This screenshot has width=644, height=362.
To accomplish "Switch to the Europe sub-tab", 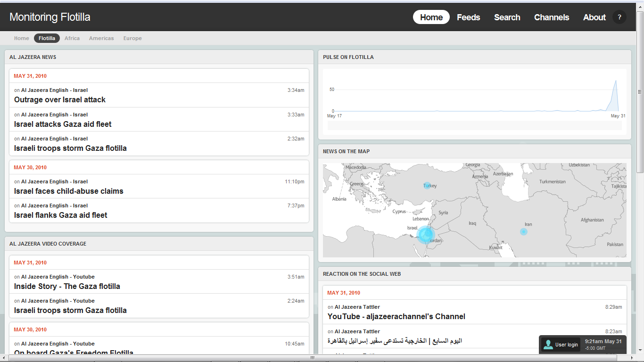I will 132,38.
